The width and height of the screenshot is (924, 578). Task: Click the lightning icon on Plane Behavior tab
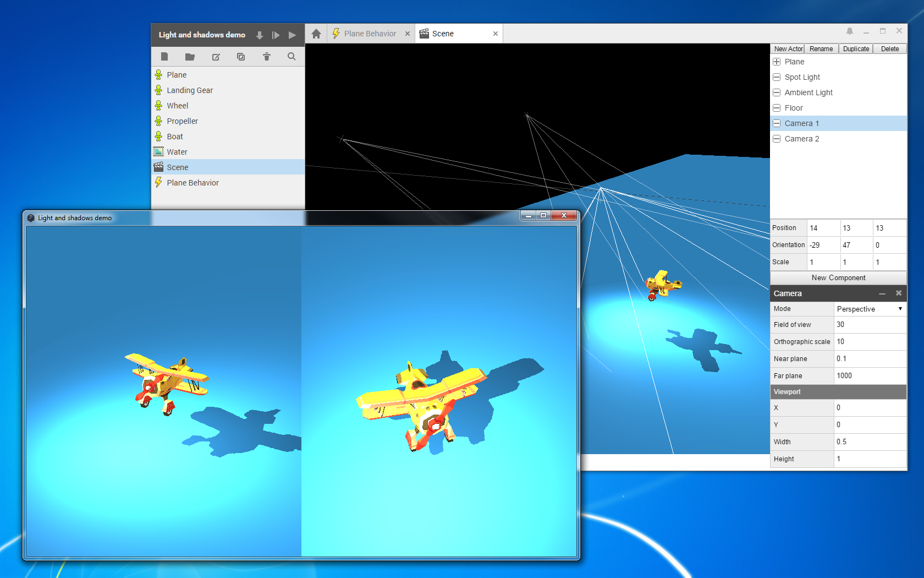click(x=336, y=34)
